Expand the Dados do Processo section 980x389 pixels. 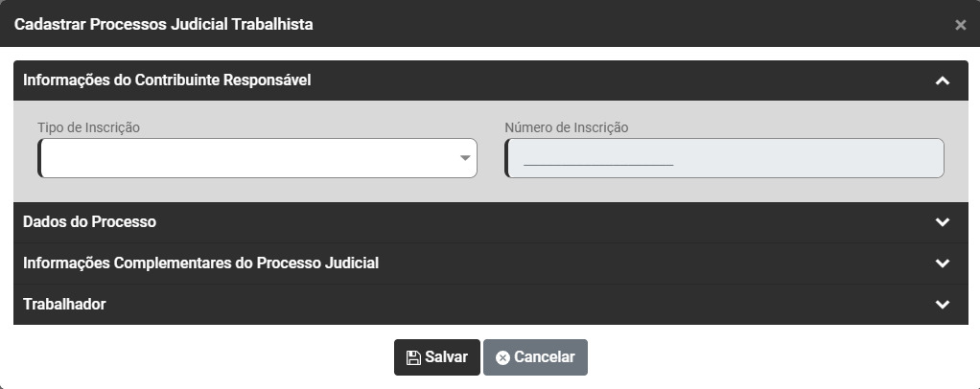[90, 222]
